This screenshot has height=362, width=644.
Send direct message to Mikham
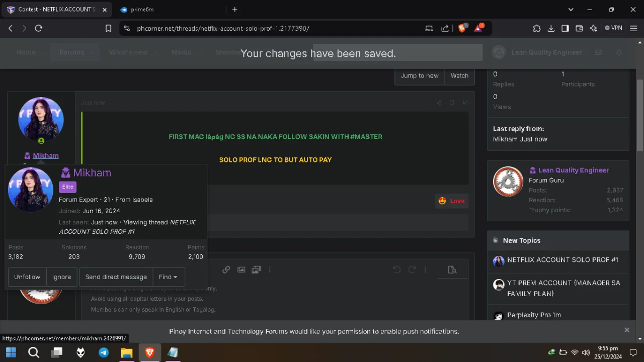pos(116,277)
